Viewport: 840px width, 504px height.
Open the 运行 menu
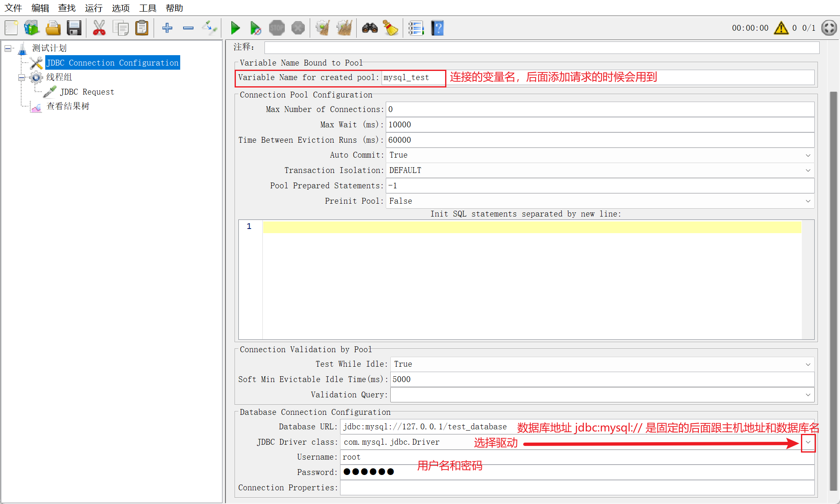click(93, 8)
